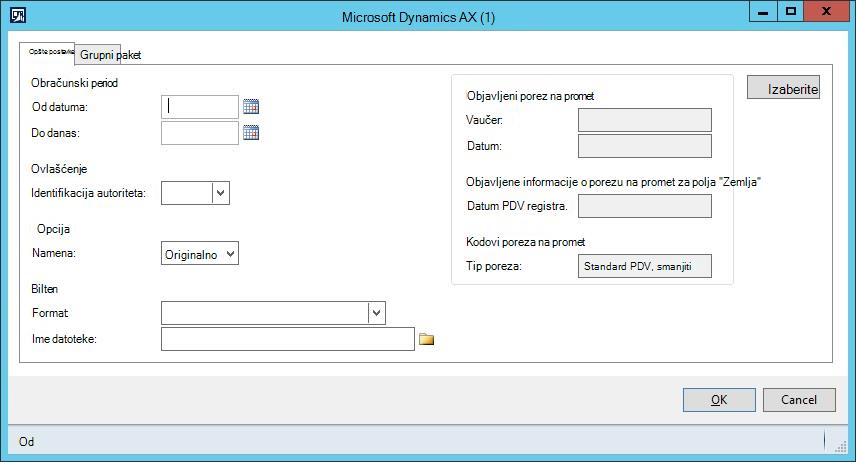Browse for file with folder icon
The height and width of the screenshot is (462, 856).
[x=426, y=339]
